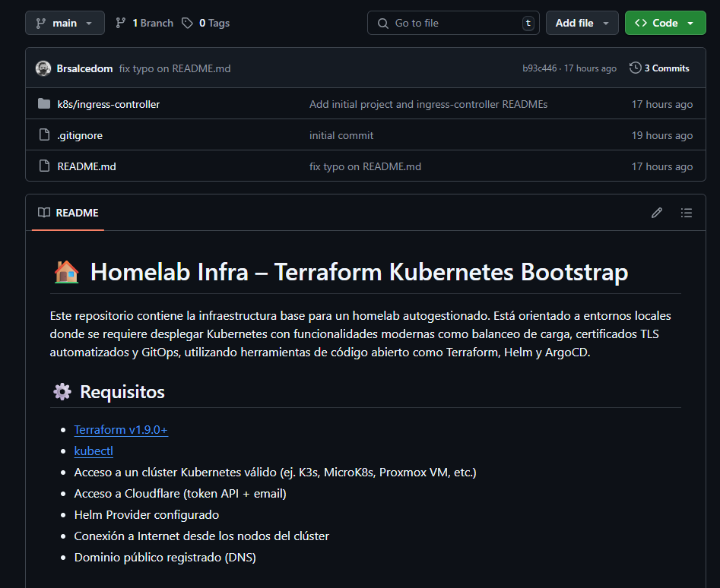Open the 'initial commit' commit message
This screenshot has height=588, width=720.
[x=341, y=135]
